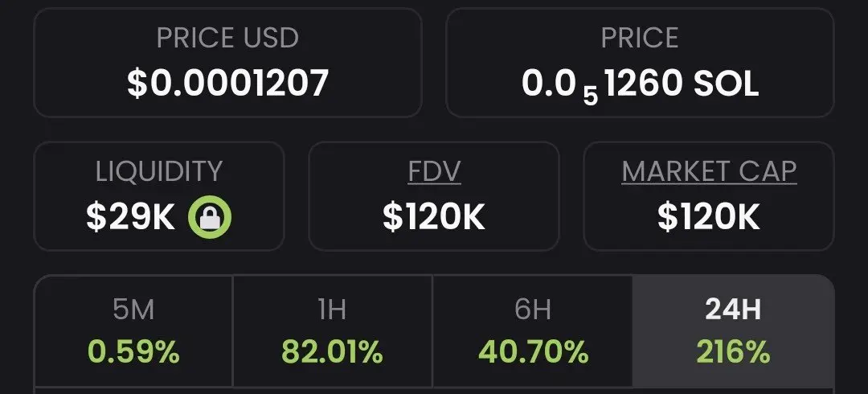
Task: Select the 24H timeframe tab
Action: pyautogui.click(x=733, y=330)
